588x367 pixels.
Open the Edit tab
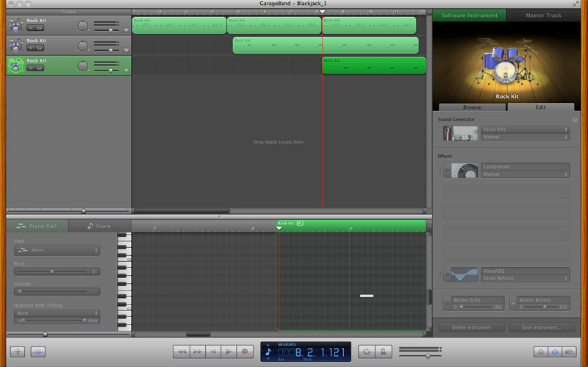click(x=540, y=107)
